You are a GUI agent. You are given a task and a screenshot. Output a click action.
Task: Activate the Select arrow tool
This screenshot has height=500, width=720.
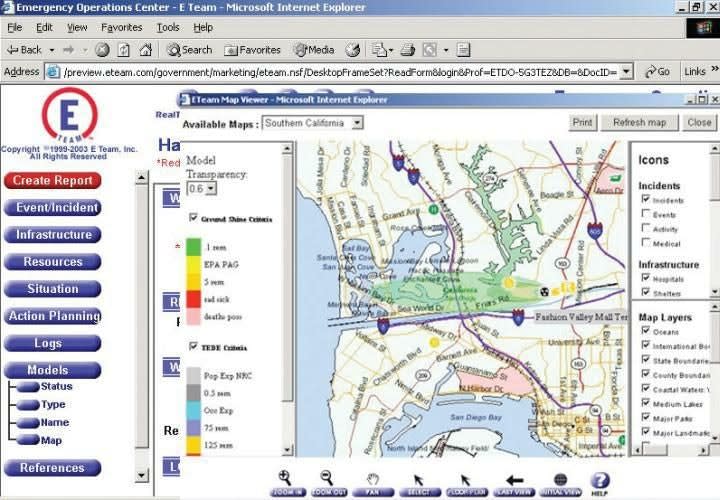(419, 482)
